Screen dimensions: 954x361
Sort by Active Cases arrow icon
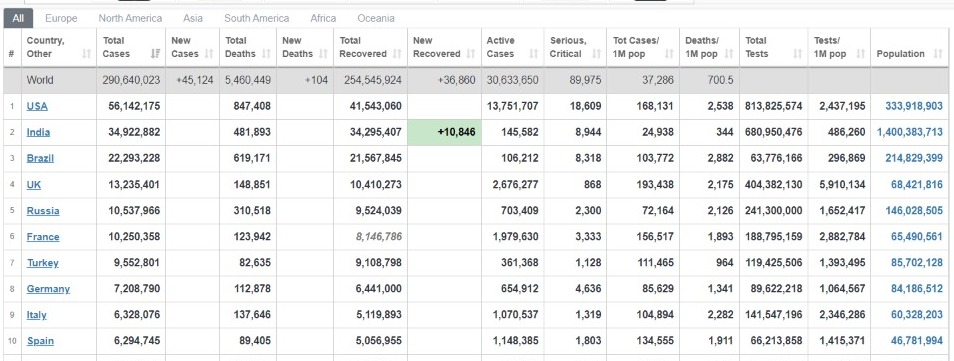coord(534,54)
